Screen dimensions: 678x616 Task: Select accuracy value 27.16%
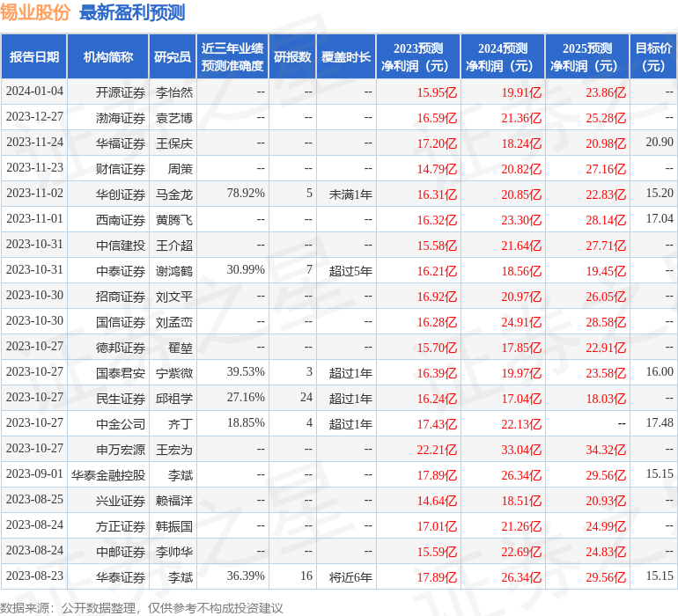pyautogui.click(x=246, y=397)
